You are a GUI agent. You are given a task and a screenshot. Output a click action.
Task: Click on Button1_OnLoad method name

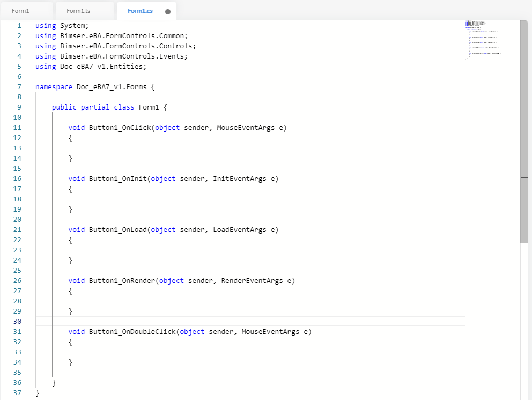pyautogui.click(x=117, y=230)
